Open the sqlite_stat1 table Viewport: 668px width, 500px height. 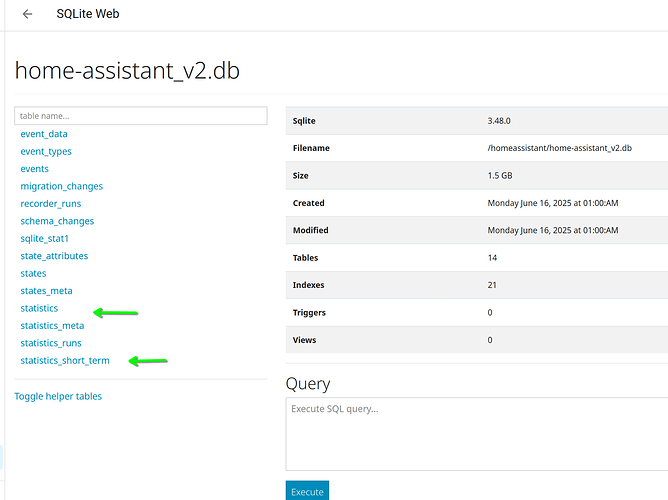[44, 239]
